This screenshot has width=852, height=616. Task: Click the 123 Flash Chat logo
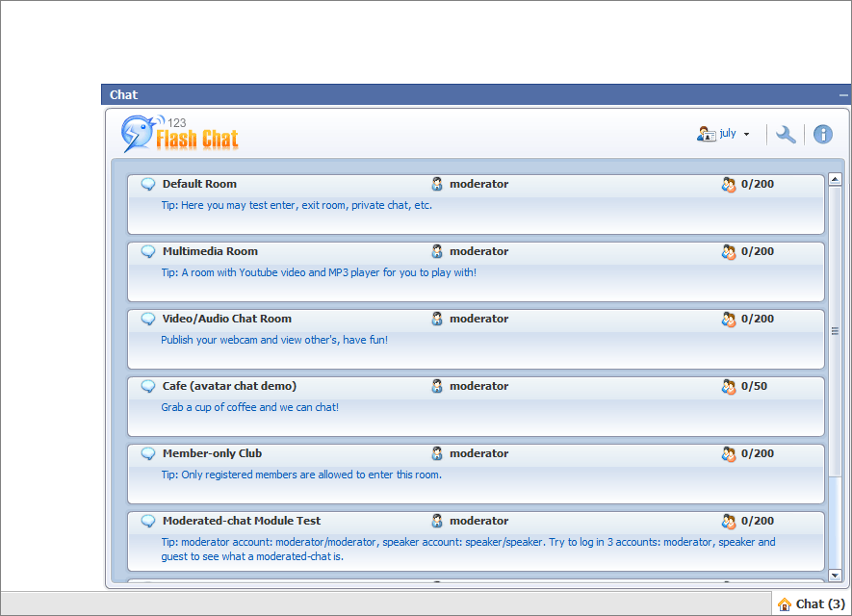(180, 135)
